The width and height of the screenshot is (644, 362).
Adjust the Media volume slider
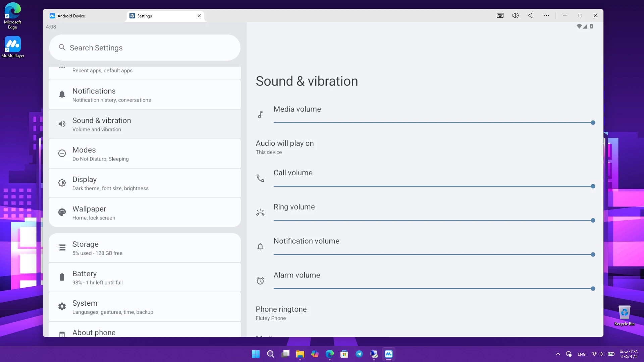434,123
